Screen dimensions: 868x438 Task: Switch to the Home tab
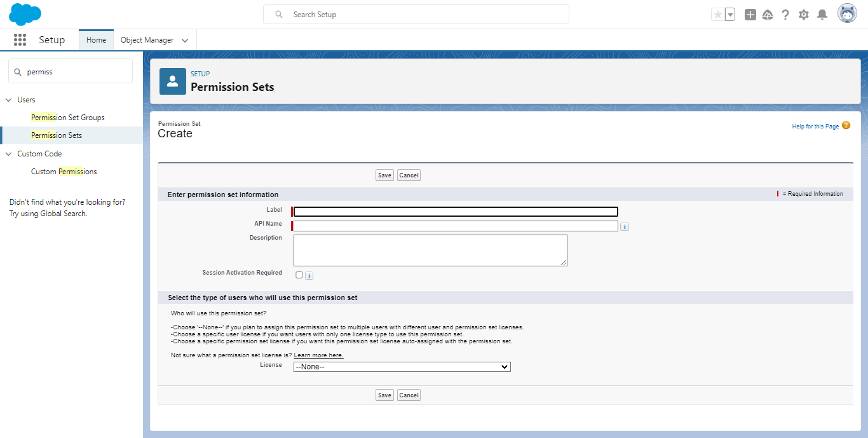point(97,40)
